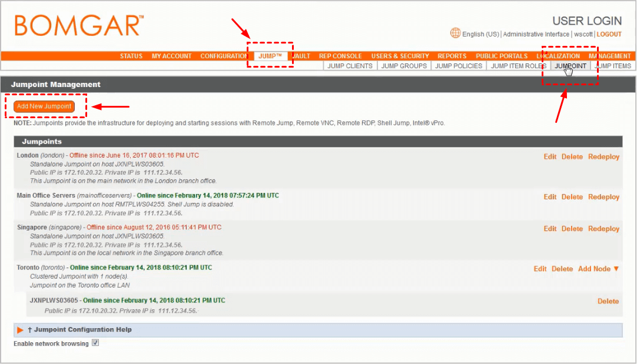Image resolution: width=637 pixels, height=364 pixels.
Task: Click 'Jumpoint Management' heading
Action: point(56,85)
